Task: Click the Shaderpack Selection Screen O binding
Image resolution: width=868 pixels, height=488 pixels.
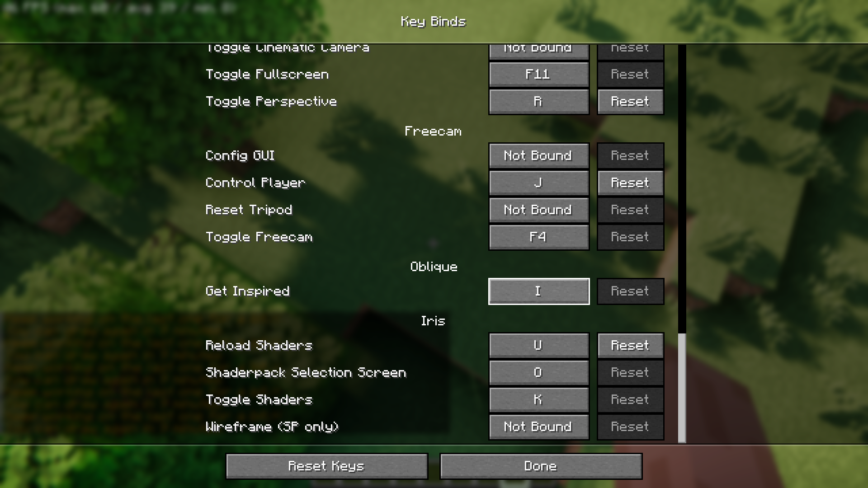Action: pos(538,372)
